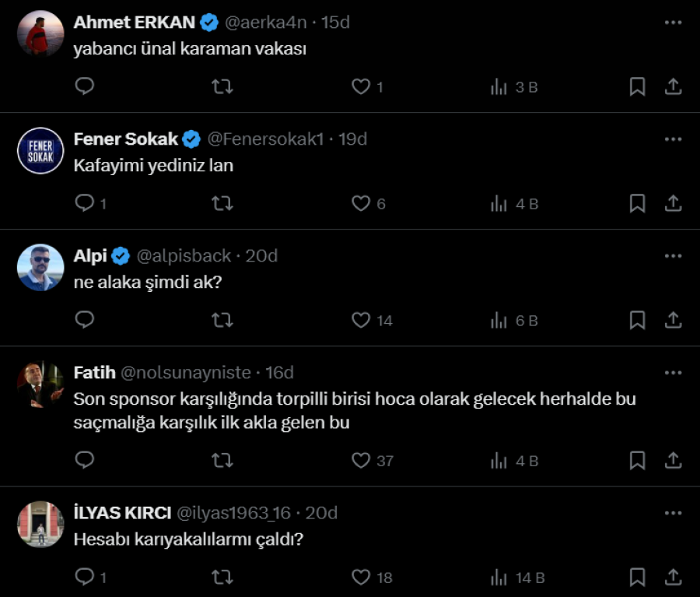Reply to Ahmet ERKAN's tweet
This screenshot has height=597, width=700.
(x=85, y=86)
